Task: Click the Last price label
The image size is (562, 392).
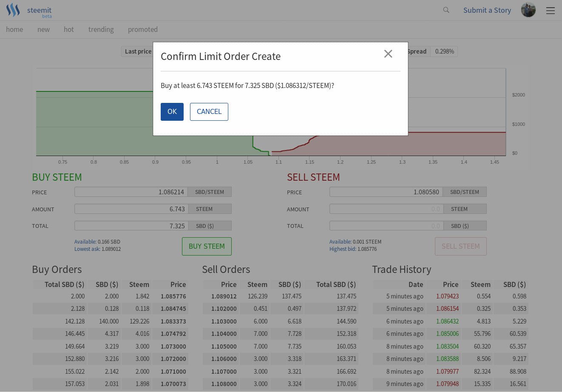Action: click(x=138, y=51)
